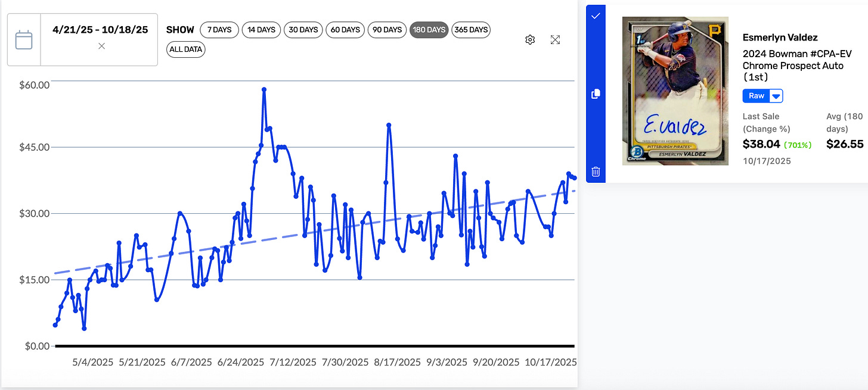Click the 10/17/2025 x-axis label

click(551, 361)
